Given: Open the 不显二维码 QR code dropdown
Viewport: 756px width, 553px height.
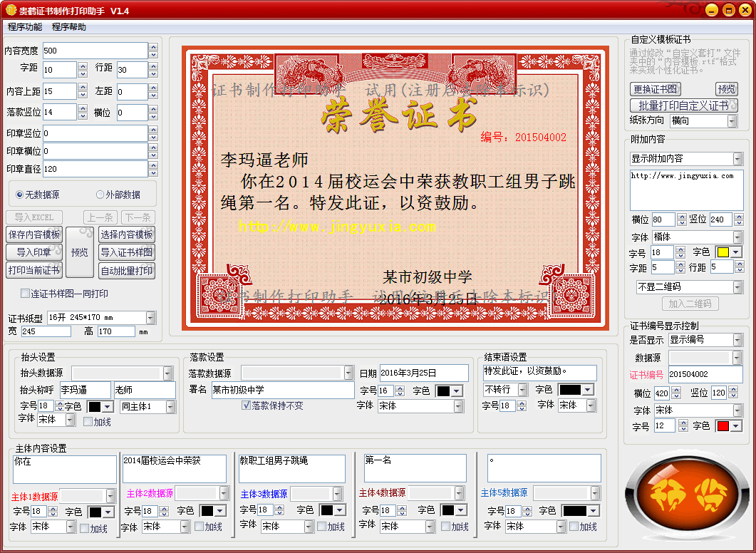Looking at the screenshot, I should [x=738, y=287].
